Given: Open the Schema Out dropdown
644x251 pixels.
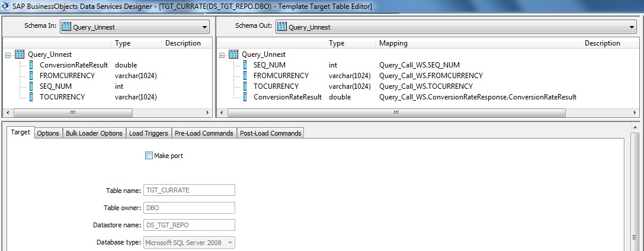Looking at the screenshot, I should 632,27.
